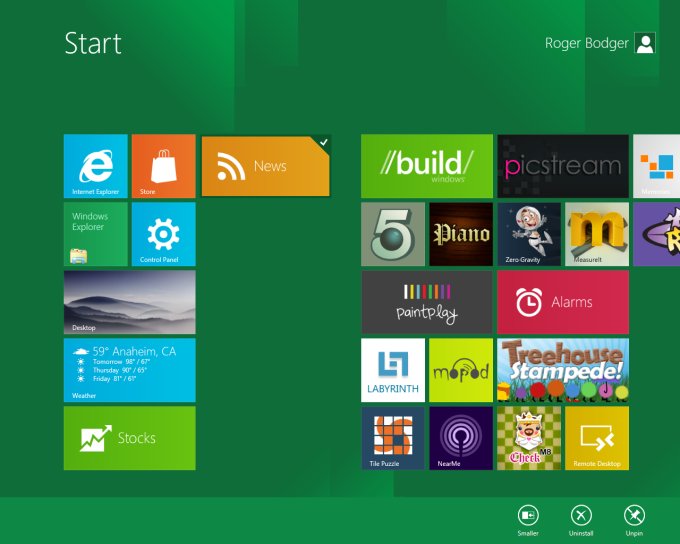Launch the picstream app tile

pyautogui.click(x=563, y=166)
